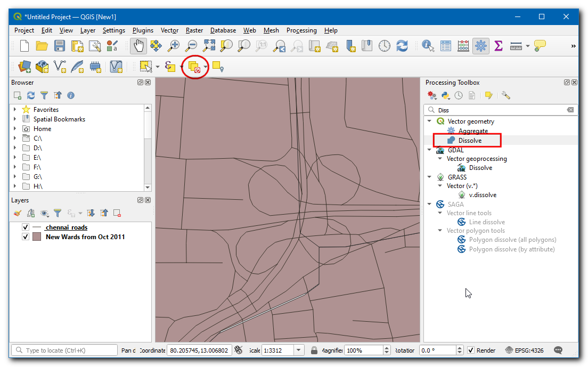Click the Statistical Summary sigma icon
This screenshot has width=588, height=367.
[x=499, y=46]
